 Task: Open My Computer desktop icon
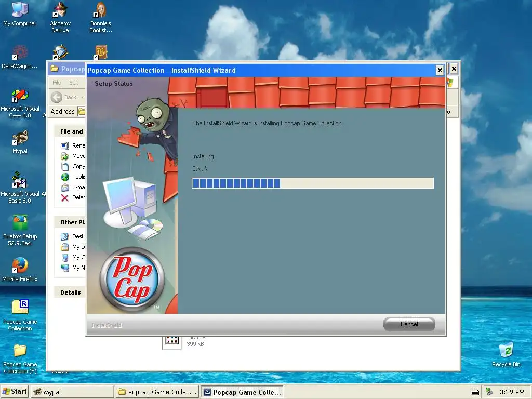point(20,14)
